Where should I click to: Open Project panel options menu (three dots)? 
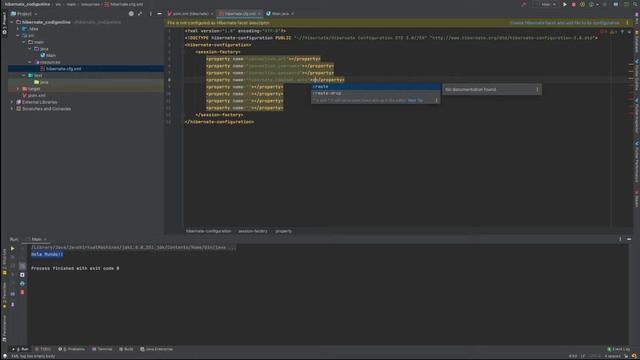pyautogui.click(x=151, y=13)
